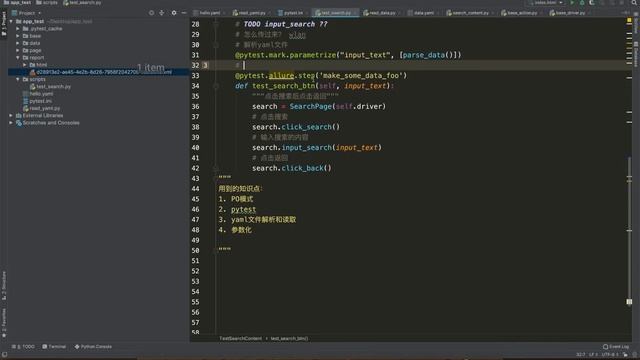The image size is (640, 360).
Task: Click scripts in navigation breadcrumb
Action: [47, 2]
